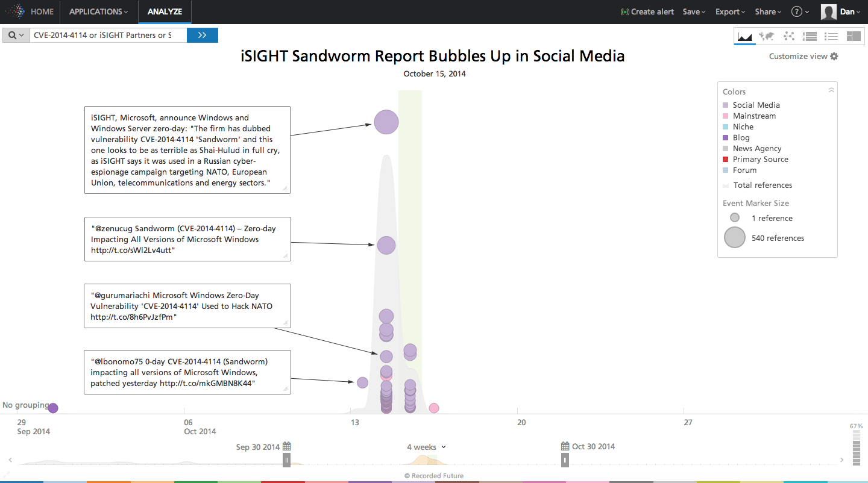
Task: Open the Dan user dropdown
Action: tap(850, 11)
